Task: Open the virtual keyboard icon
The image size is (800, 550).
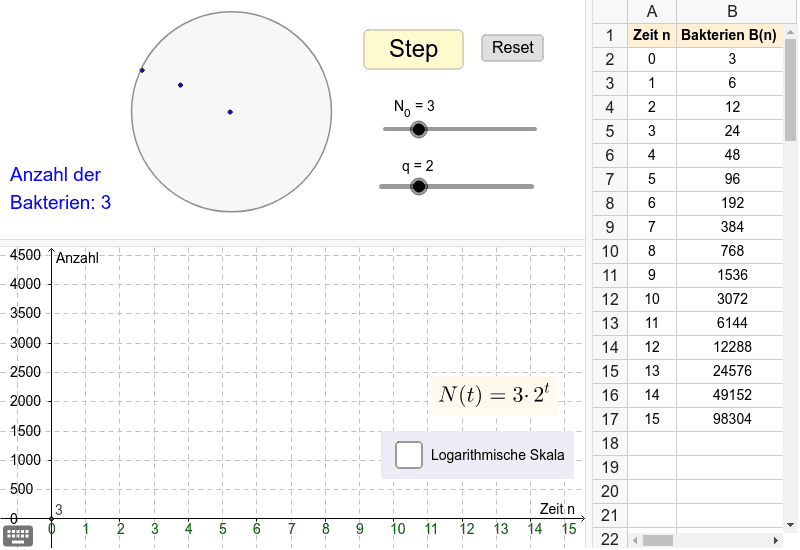Action: tap(18, 535)
